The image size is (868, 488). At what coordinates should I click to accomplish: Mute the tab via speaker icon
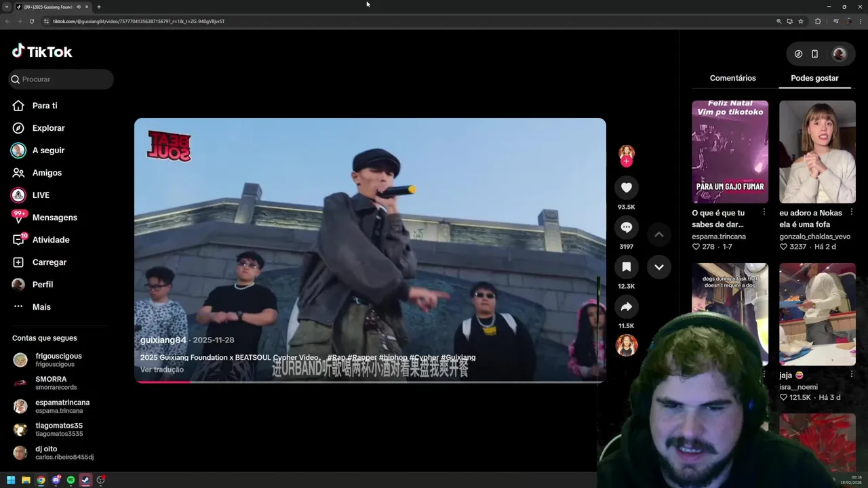click(78, 7)
